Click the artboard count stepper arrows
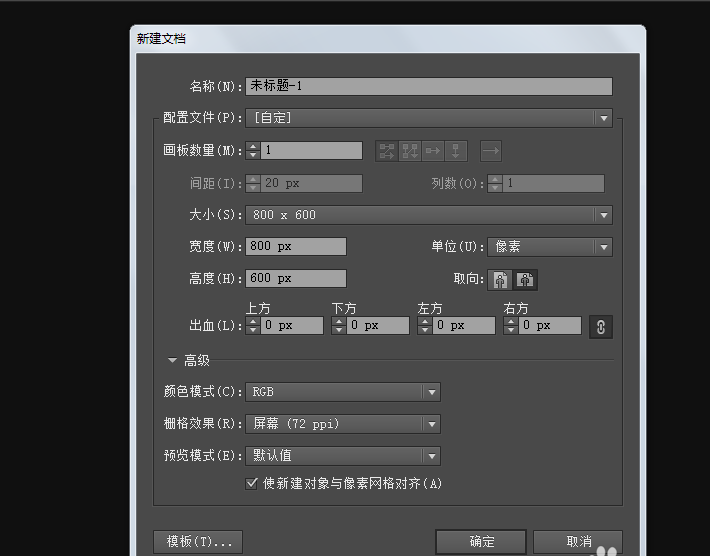Screen dimensions: 710x556 pos(253,151)
